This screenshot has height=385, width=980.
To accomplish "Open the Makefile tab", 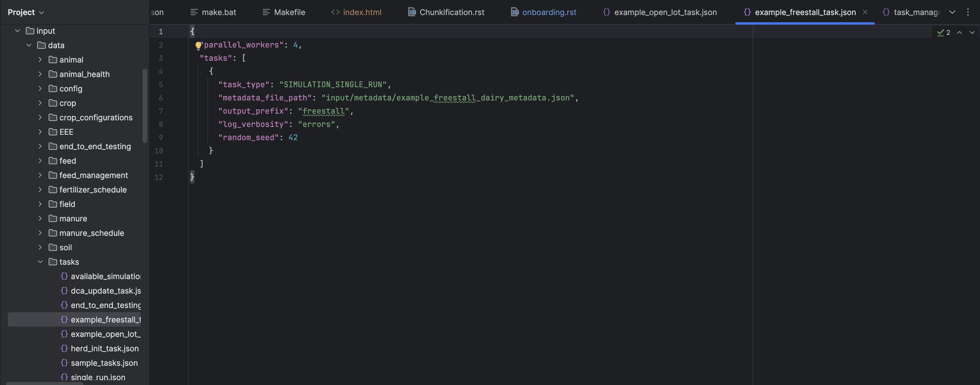I will coord(289,12).
